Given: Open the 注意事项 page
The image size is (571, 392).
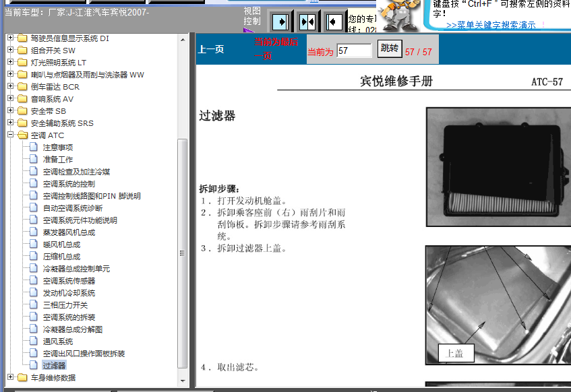Looking at the screenshot, I should (58, 148).
